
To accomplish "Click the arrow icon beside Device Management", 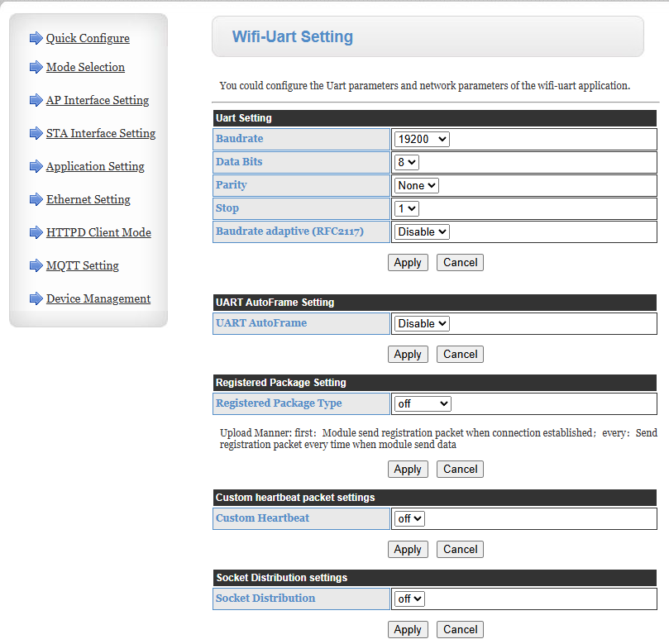I will click(36, 298).
